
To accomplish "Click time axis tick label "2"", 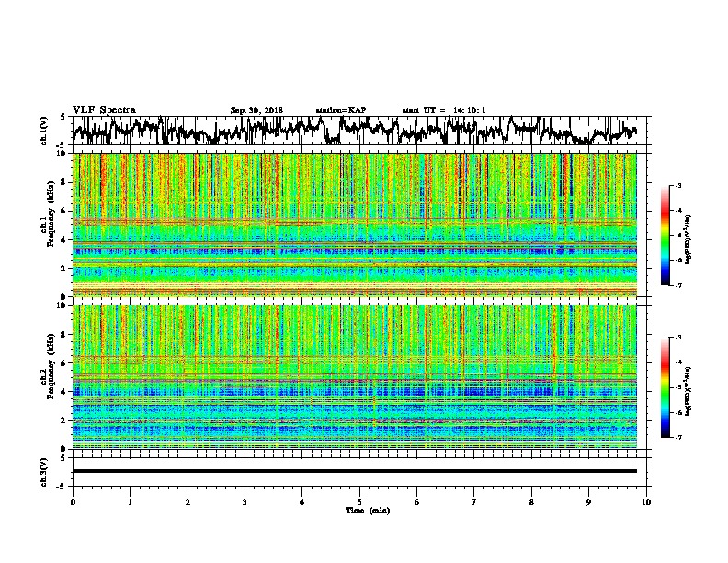I will point(188,502).
